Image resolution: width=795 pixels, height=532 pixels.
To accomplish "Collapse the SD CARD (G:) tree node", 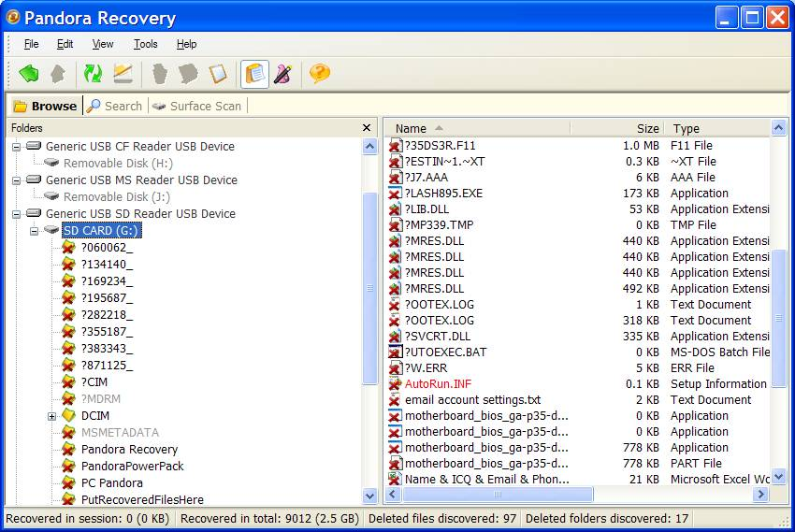I will [x=35, y=231].
